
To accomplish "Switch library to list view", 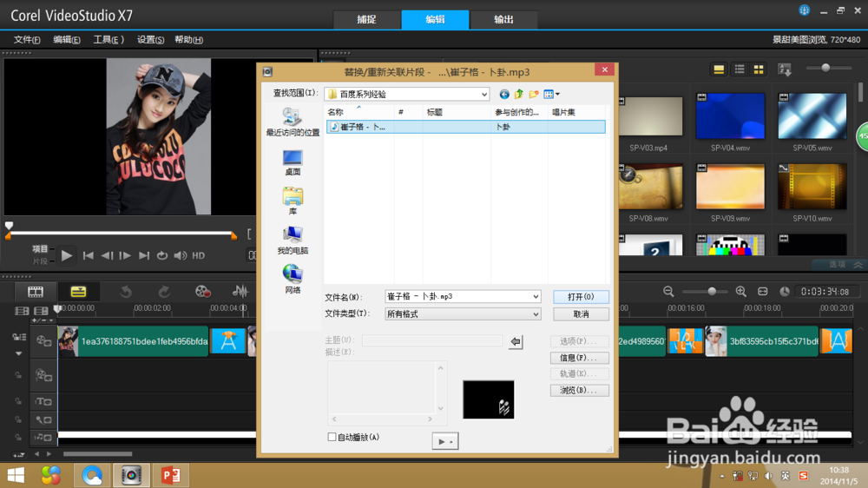I will [740, 69].
